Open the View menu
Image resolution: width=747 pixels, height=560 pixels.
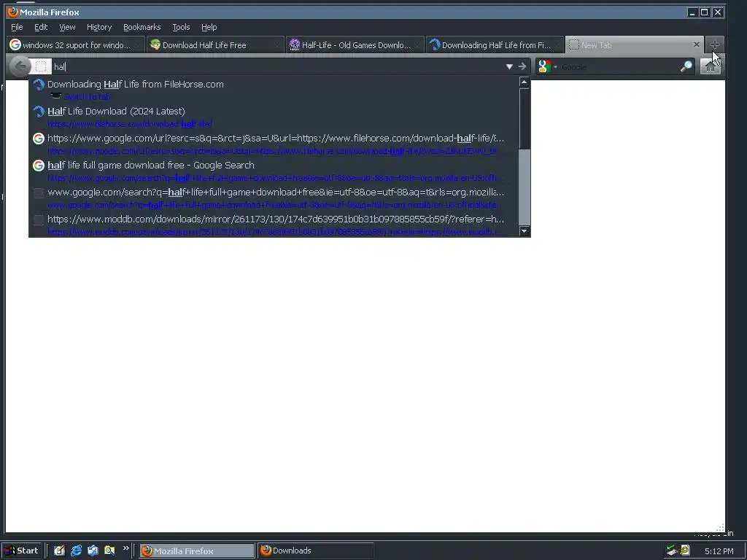click(x=67, y=27)
